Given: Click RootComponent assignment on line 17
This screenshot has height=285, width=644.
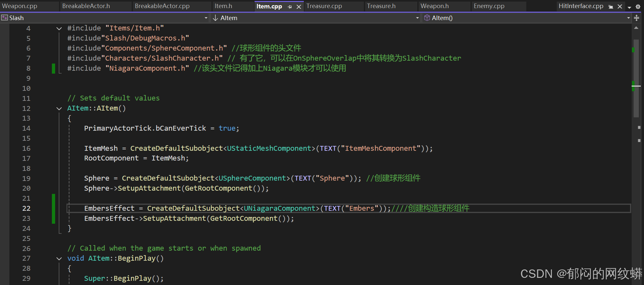Looking at the screenshot, I should point(136,158).
